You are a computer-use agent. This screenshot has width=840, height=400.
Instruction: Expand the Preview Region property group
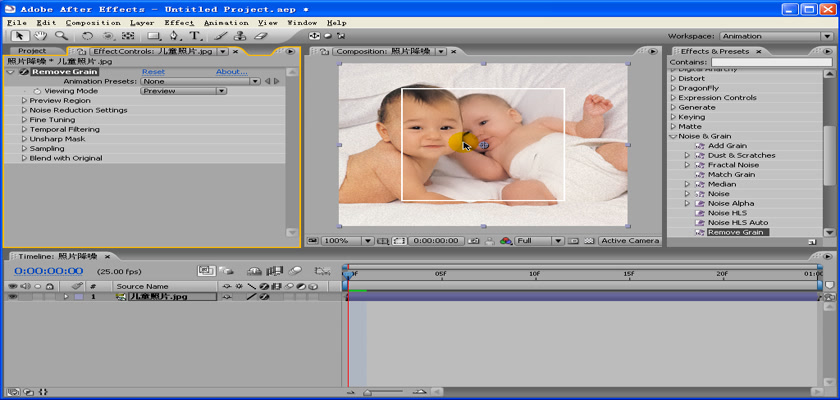(x=24, y=101)
